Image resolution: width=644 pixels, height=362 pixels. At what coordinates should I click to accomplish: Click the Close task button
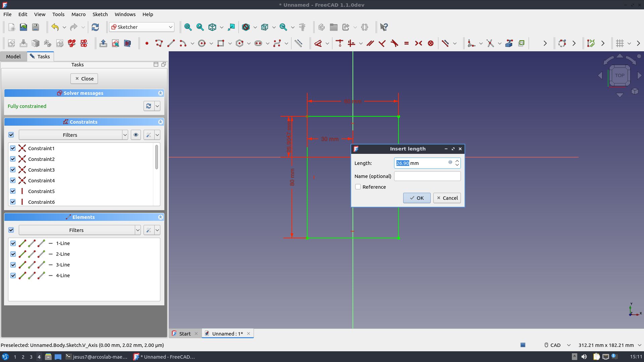coord(84,78)
